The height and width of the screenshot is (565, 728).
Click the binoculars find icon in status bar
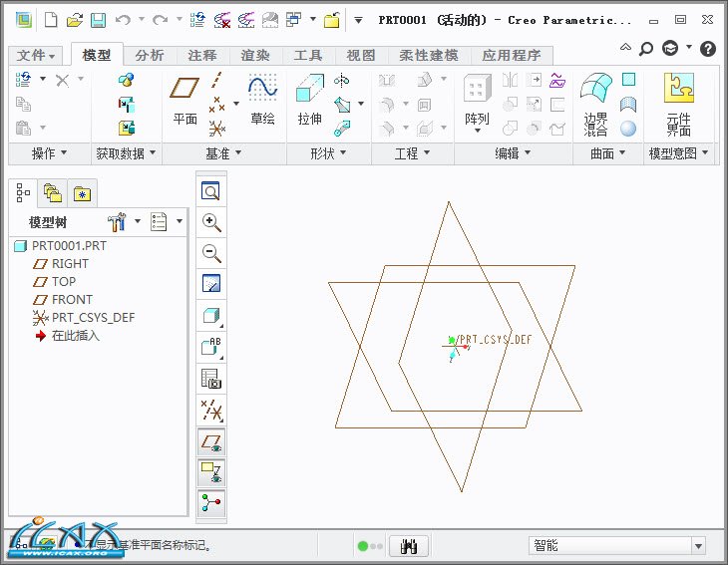409,545
